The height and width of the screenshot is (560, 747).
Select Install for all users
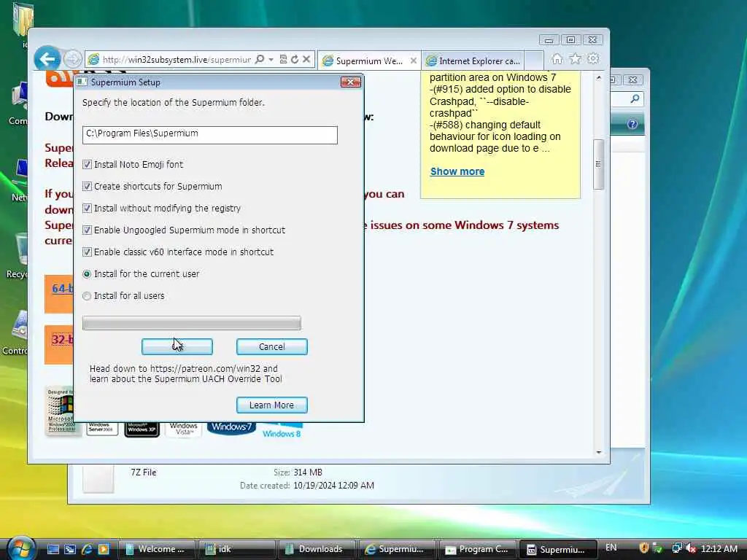pos(87,296)
